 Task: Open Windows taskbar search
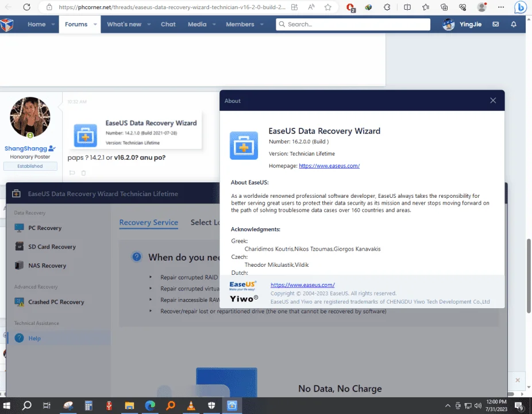click(27, 405)
